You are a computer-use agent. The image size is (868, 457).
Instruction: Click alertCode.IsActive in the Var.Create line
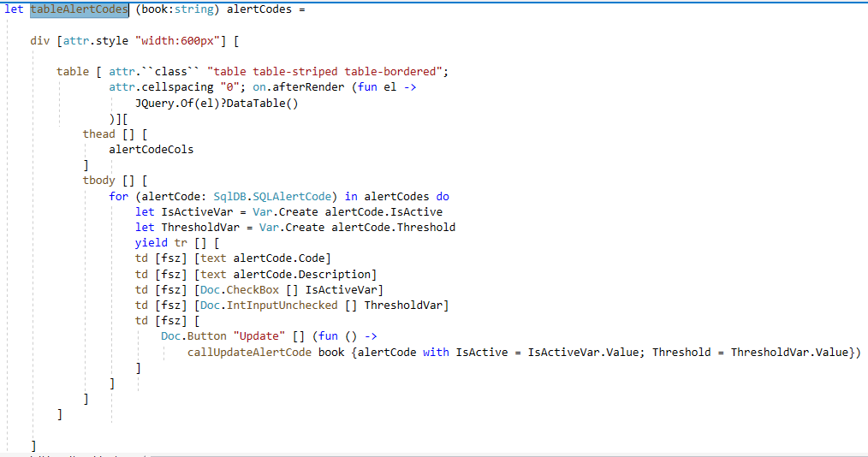(x=383, y=212)
